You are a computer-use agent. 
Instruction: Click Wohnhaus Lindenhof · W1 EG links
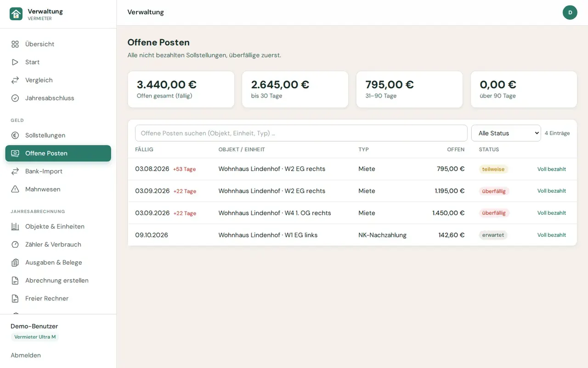coord(268,235)
